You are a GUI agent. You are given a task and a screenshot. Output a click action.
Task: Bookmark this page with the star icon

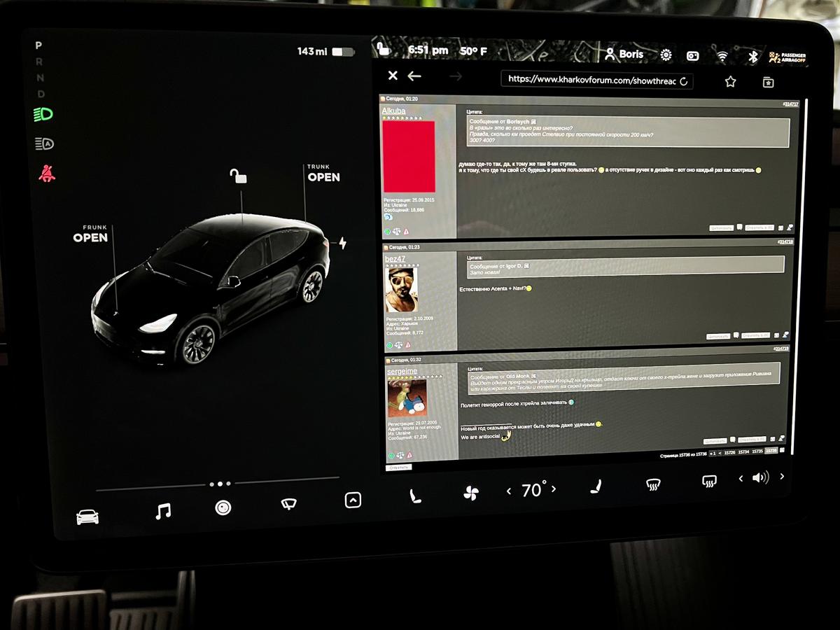[730, 82]
